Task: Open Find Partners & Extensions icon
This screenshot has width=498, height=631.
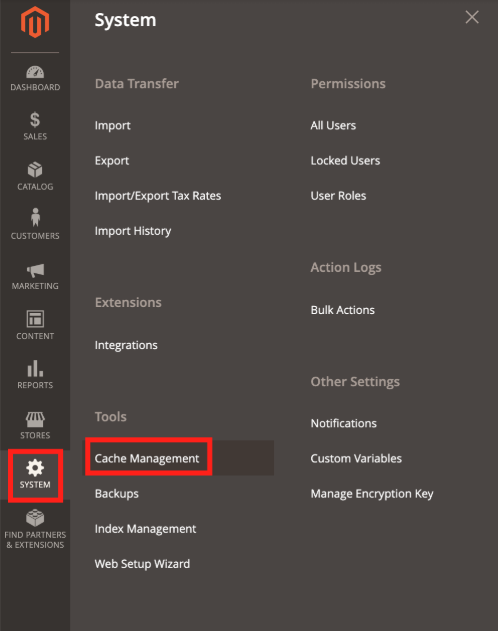Action: point(35,518)
